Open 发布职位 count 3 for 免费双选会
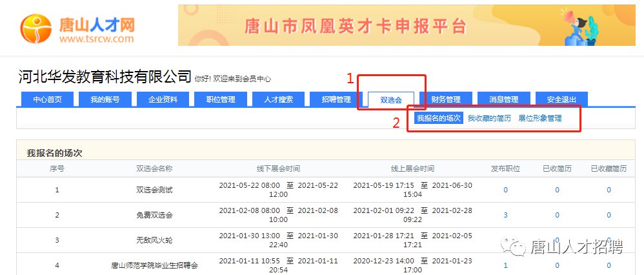The image size is (644, 275). pyautogui.click(x=506, y=215)
